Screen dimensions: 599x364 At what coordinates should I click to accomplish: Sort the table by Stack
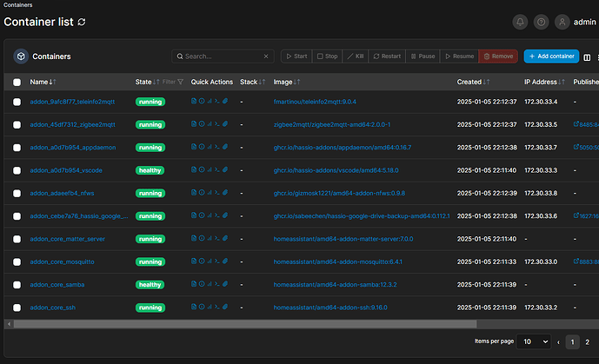tap(252, 82)
